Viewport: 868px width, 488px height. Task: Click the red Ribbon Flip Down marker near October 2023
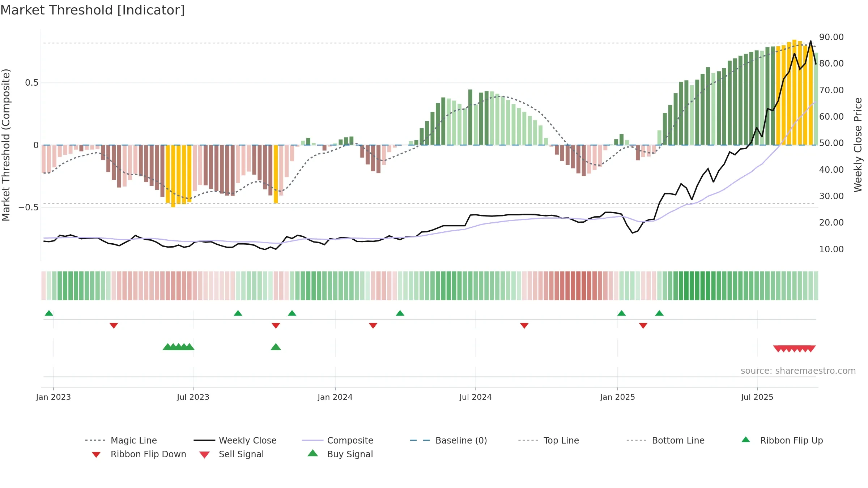click(x=276, y=326)
